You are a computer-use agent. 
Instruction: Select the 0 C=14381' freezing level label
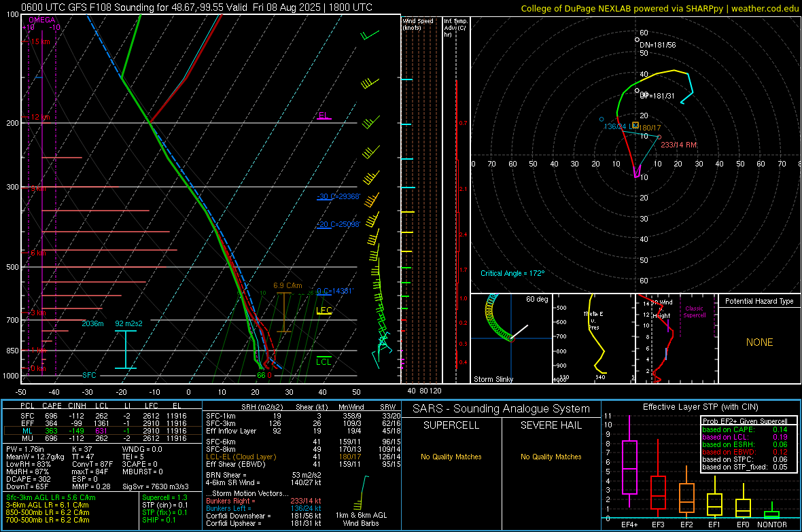(x=335, y=291)
